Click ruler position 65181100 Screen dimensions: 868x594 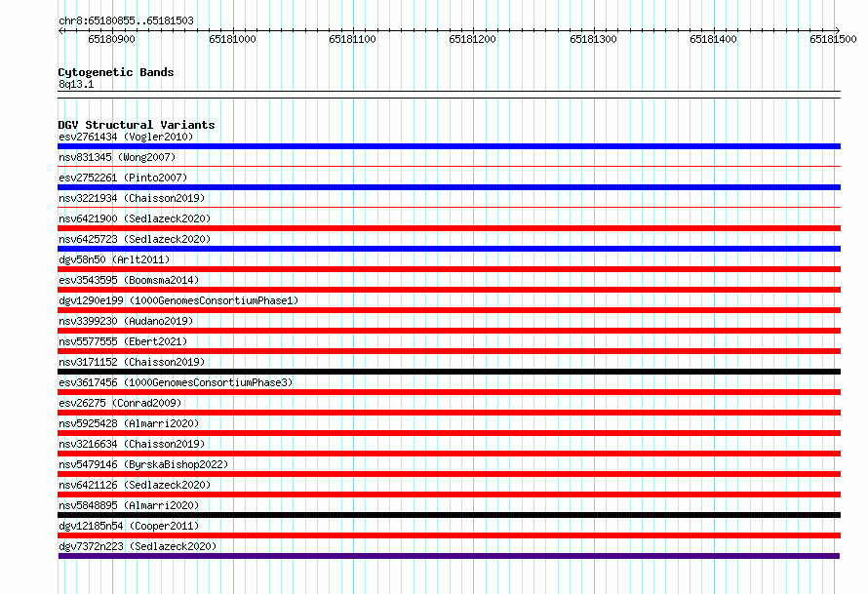coord(353,39)
